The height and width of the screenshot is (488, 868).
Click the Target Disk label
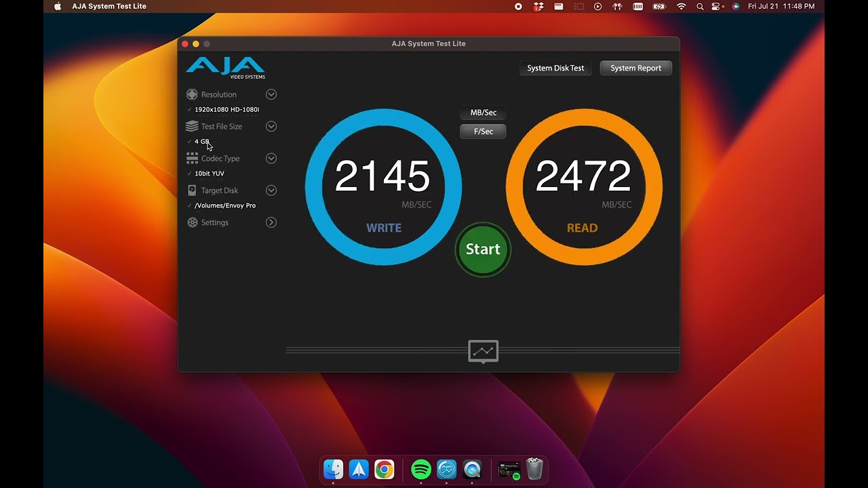220,190
